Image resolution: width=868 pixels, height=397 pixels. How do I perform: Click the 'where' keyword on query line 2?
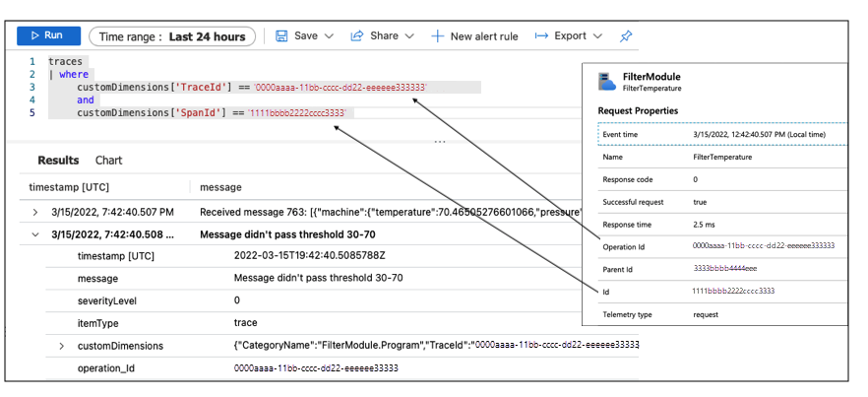[x=74, y=75]
